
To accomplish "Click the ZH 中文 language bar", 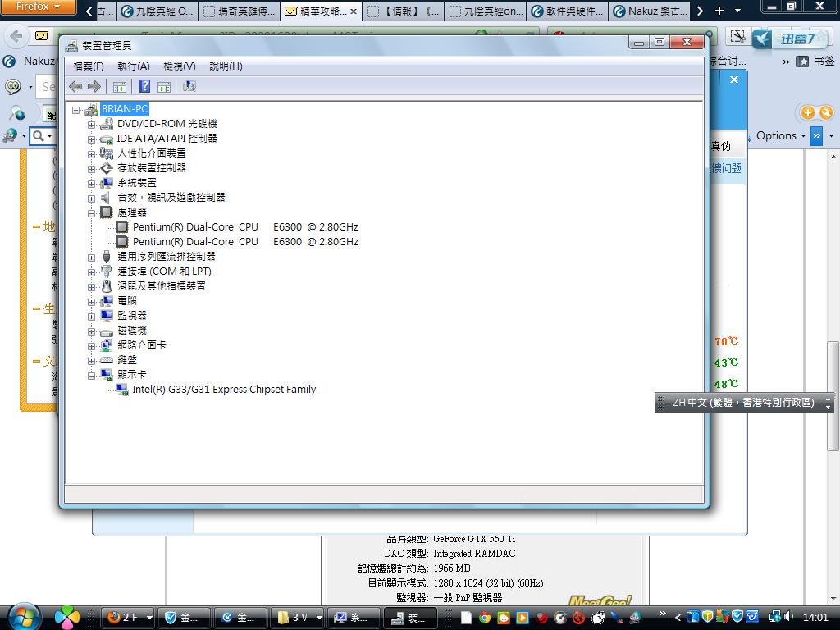I will pyautogui.click(x=742, y=403).
